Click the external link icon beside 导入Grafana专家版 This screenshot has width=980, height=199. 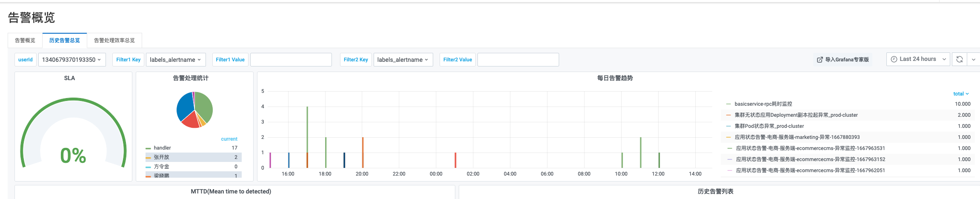tap(820, 60)
